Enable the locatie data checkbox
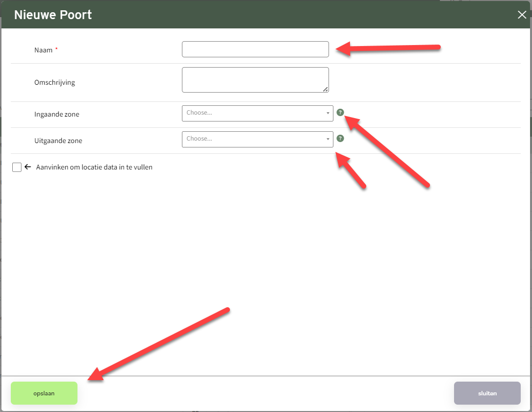The image size is (532, 412). coord(17,168)
